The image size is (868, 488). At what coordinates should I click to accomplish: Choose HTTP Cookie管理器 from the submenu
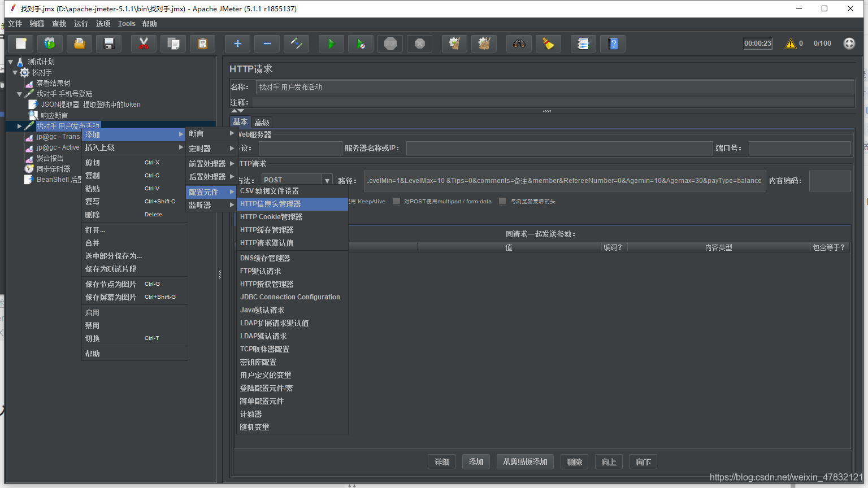pos(293,217)
